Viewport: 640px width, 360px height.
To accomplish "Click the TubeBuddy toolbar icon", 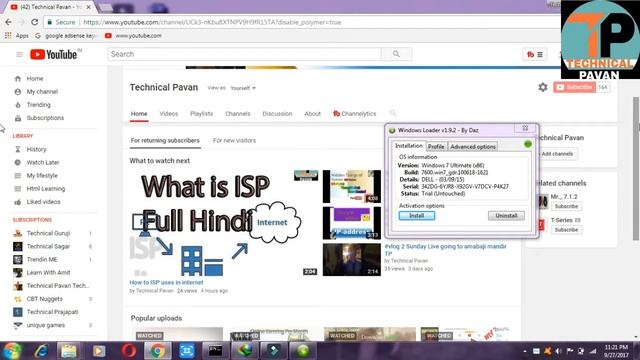I will tap(535, 54).
